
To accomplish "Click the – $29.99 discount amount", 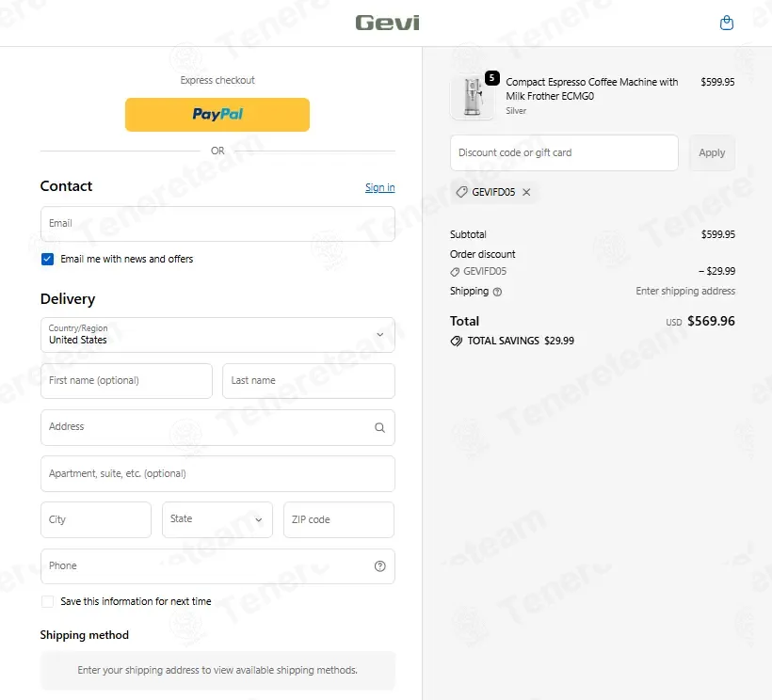I will click(x=716, y=271).
